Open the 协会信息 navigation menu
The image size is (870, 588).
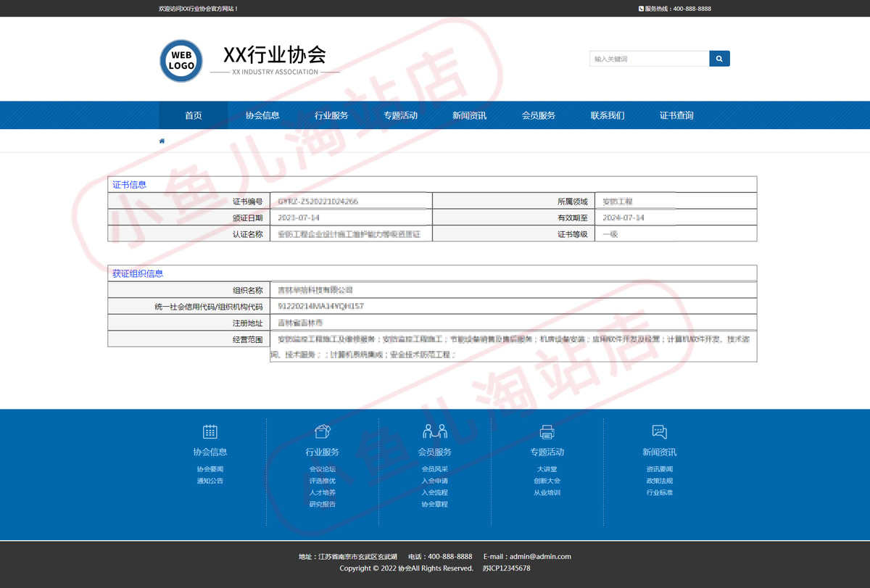pos(262,115)
